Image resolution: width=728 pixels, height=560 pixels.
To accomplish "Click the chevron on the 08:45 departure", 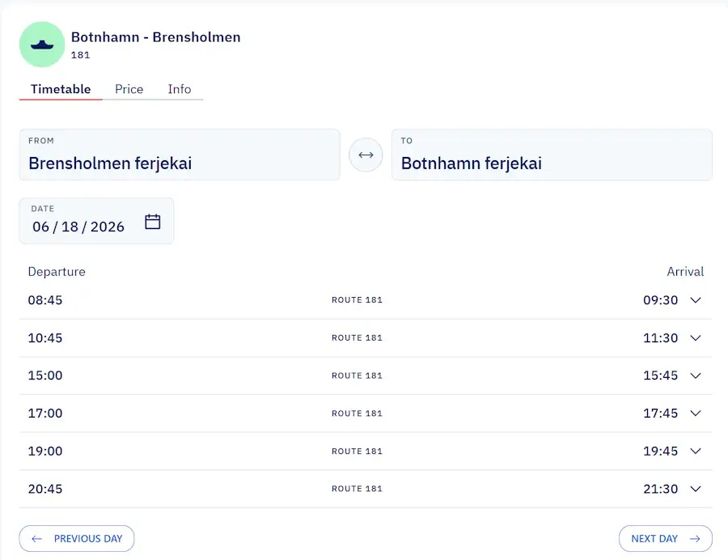I will tap(696, 300).
